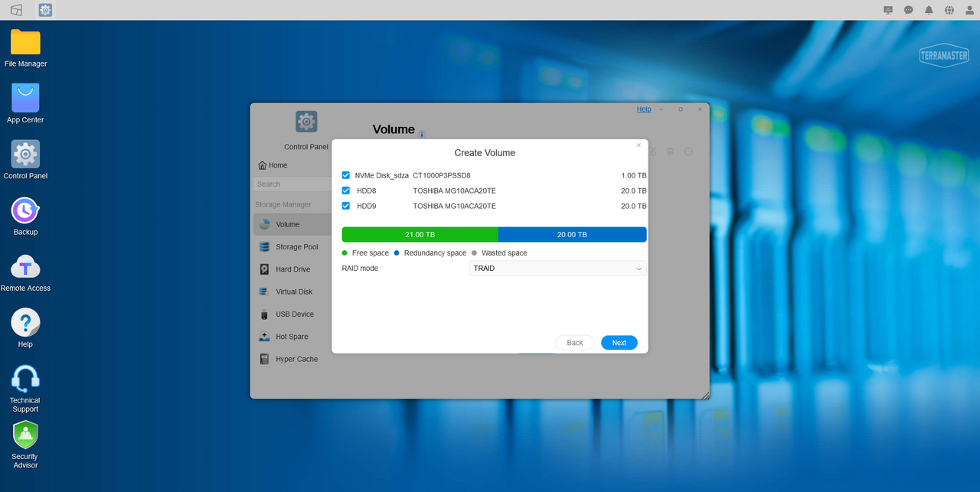Open the notifications bell icon
980x492 pixels.
929,10
